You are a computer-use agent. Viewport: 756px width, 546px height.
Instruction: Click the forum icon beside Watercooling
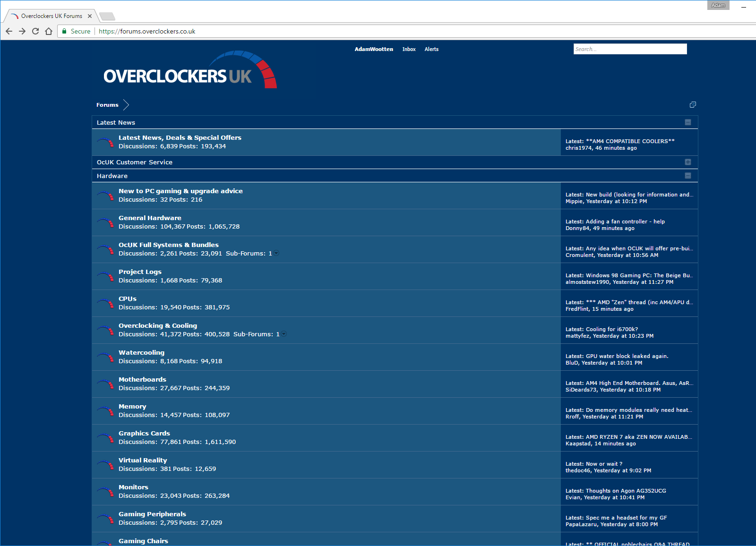(x=105, y=357)
